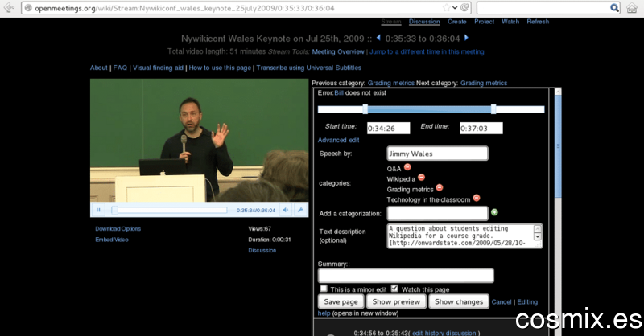The height and width of the screenshot is (336, 644).
Task: Open the Visual finding aid link
Action: [x=158, y=68]
